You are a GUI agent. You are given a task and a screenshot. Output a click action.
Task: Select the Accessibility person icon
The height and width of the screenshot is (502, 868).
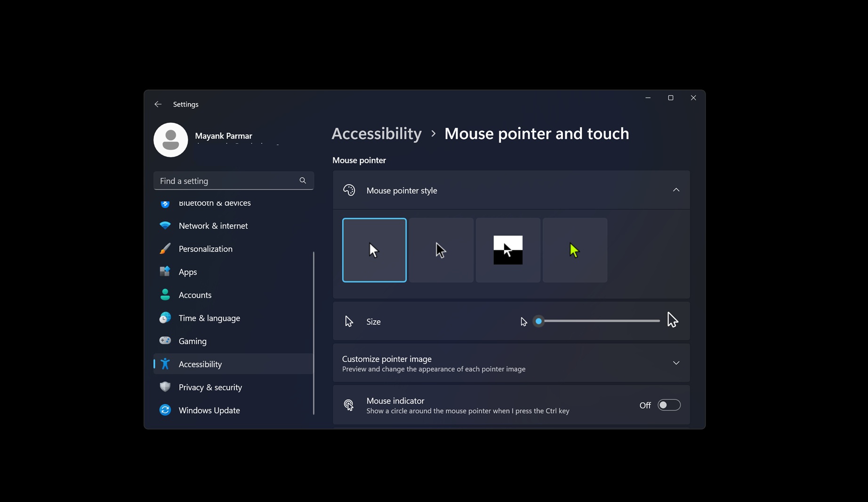tap(165, 364)
